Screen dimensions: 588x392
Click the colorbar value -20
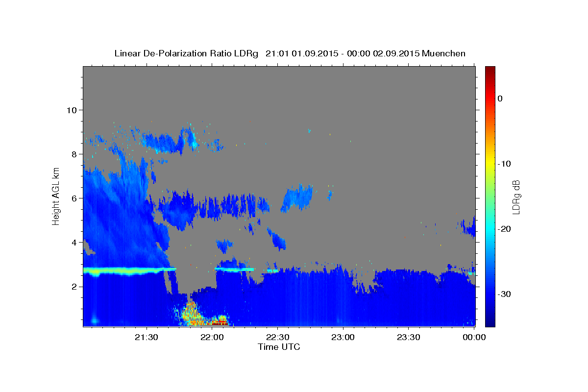[504, 229]
